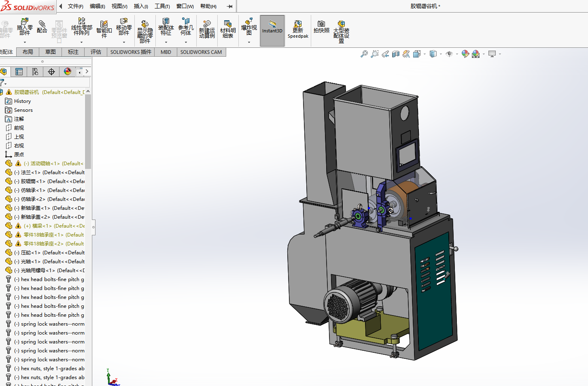This screenshot has height=386, width=588.
Task: Click the feature tree filter funnel
Action: [2, 83]
